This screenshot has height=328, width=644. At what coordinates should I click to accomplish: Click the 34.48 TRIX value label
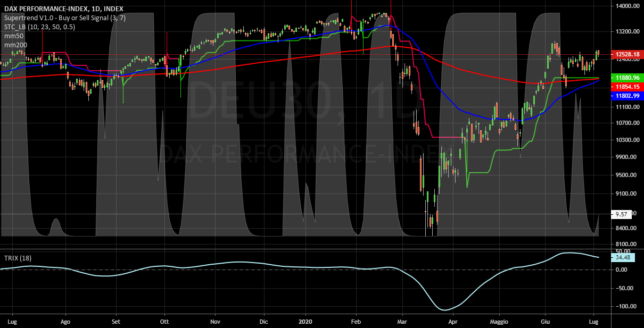622,257
